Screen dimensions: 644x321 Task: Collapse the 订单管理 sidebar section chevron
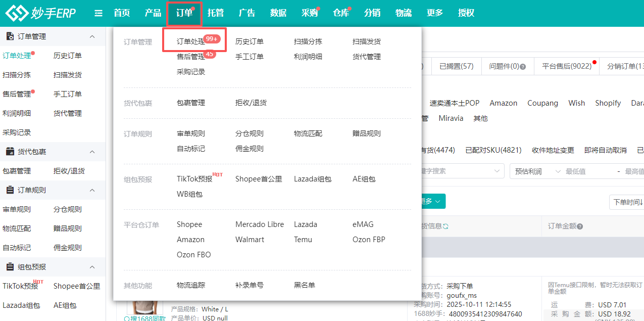click(92, 36)
